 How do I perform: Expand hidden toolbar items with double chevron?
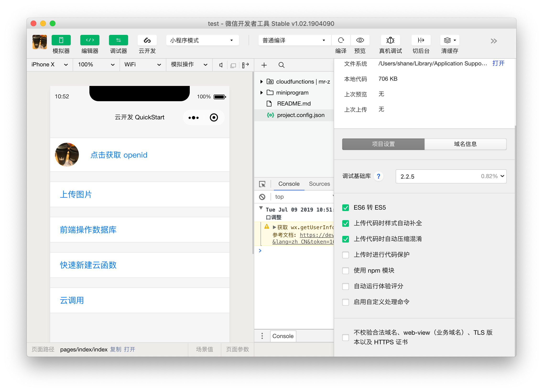(494, 41)
